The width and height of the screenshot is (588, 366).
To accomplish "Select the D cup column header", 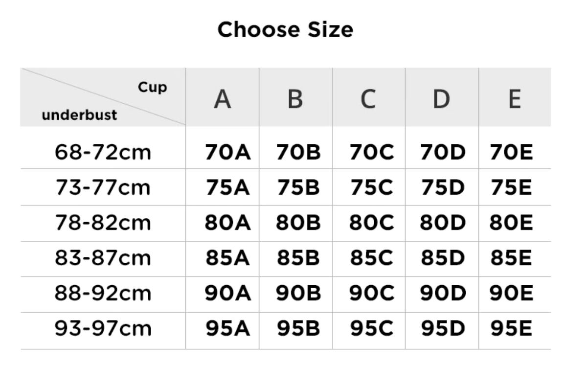I will (441, 99).
